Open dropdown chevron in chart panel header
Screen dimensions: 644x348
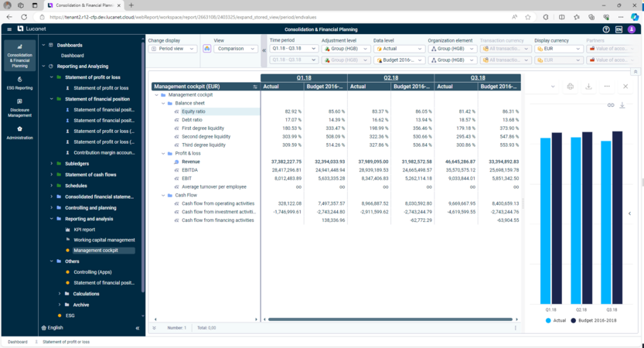(x=553, y=87)
